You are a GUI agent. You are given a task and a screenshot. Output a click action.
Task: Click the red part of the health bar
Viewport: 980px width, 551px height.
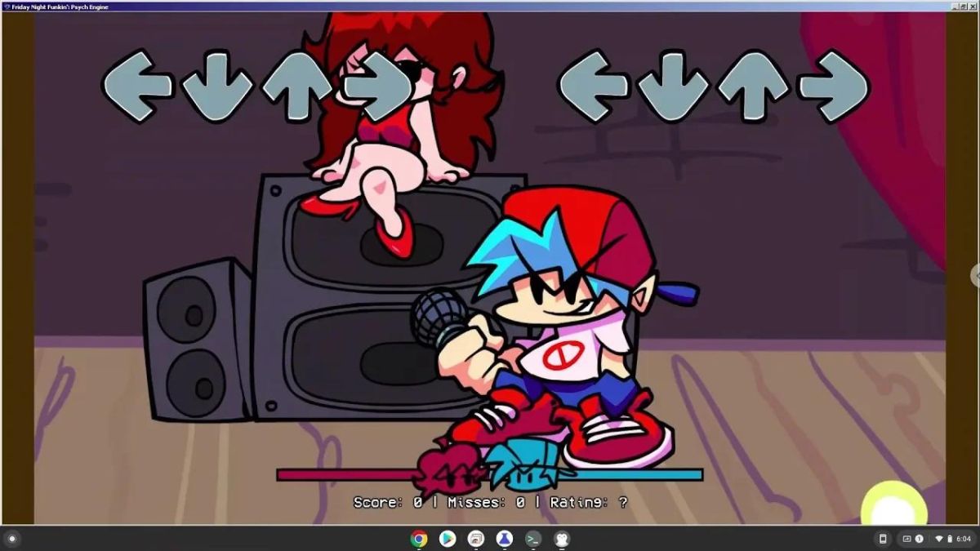click(347, 474)
